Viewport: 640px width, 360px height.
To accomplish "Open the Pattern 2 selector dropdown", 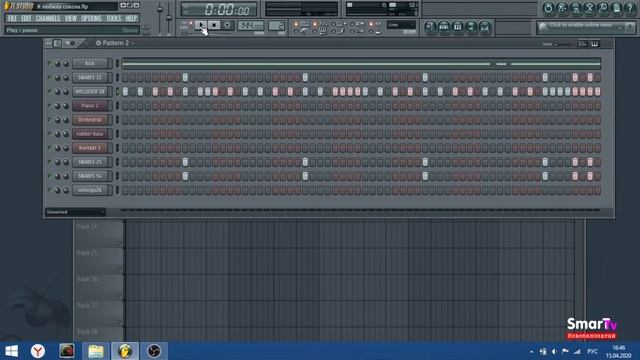I will [x=115, y=43].
